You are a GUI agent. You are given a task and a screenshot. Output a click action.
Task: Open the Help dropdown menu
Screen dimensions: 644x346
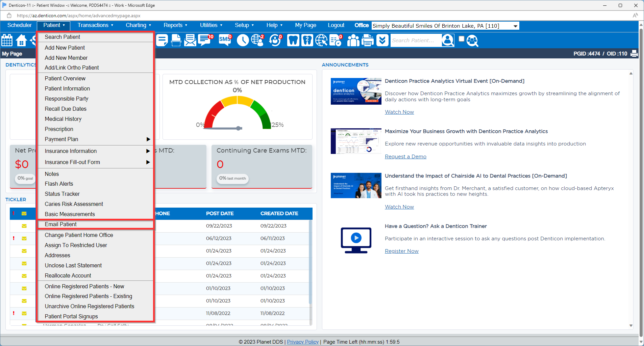click(x=274, y=25)
